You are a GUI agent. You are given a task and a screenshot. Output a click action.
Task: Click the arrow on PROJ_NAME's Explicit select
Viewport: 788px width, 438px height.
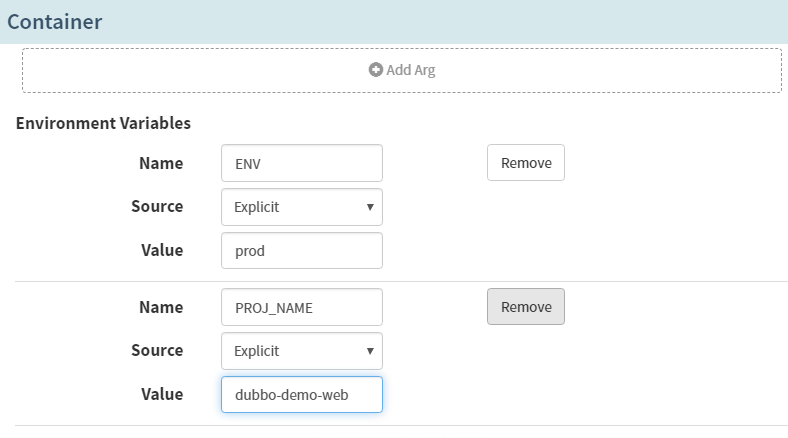coord(370,351)
